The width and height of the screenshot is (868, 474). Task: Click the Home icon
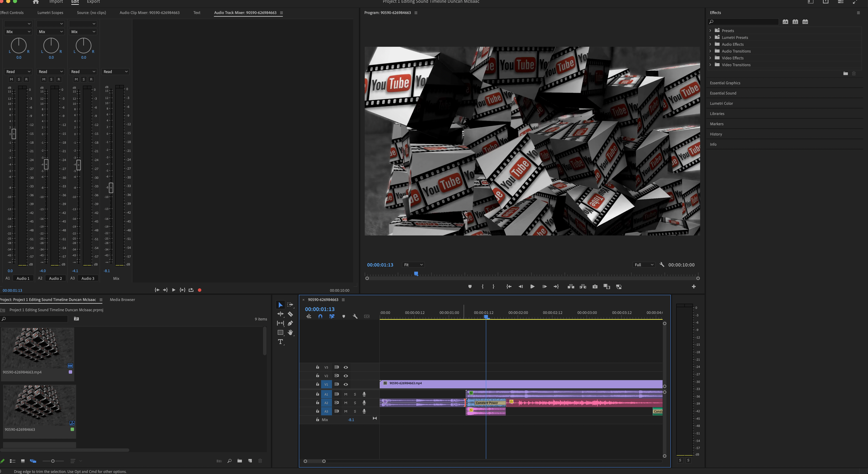point(36,2)
